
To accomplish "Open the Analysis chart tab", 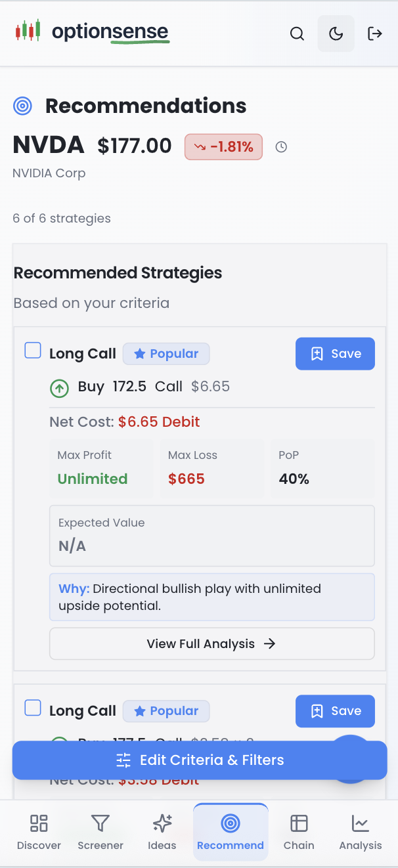I will [x=361, y=831].
